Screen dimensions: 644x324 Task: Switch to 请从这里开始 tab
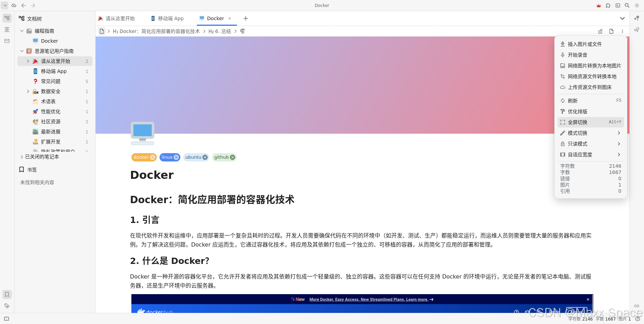click(x=116, y=18)
